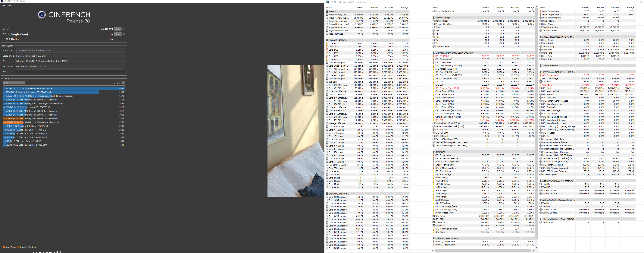Click chip icon of Corsair H150i Pro group
644x253 pixels.
[x=540, y=66]
